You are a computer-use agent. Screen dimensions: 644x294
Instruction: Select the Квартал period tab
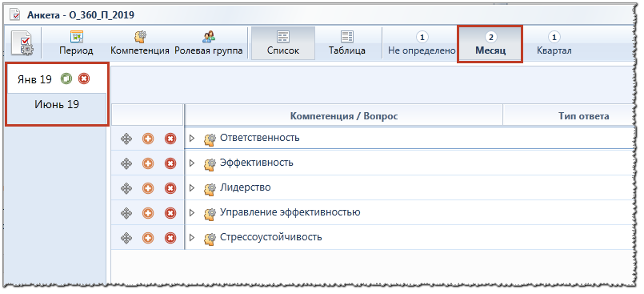[554, 43]
